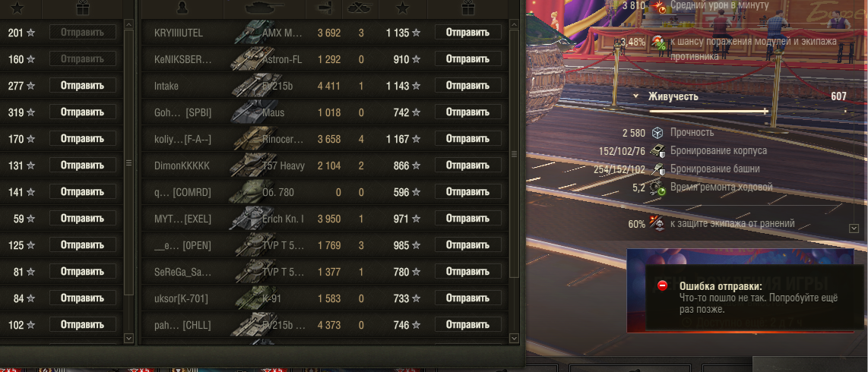This screenshot has height=372, width=868.
Task: Collapse the Живучесть stats section
Action: pyautogui.click(x=637, y=96)
